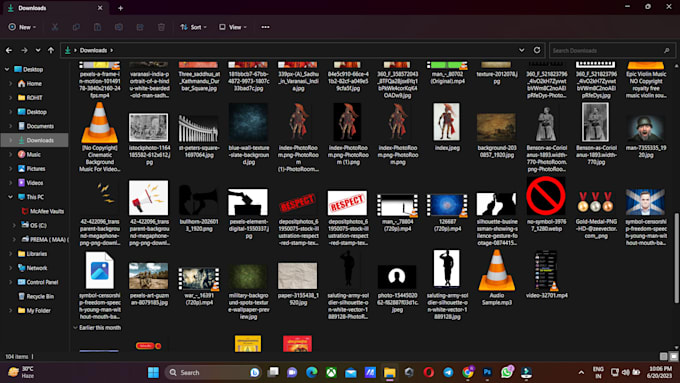Click the Paste toolbar icon

pyautogui.click(x=97, y=27)
